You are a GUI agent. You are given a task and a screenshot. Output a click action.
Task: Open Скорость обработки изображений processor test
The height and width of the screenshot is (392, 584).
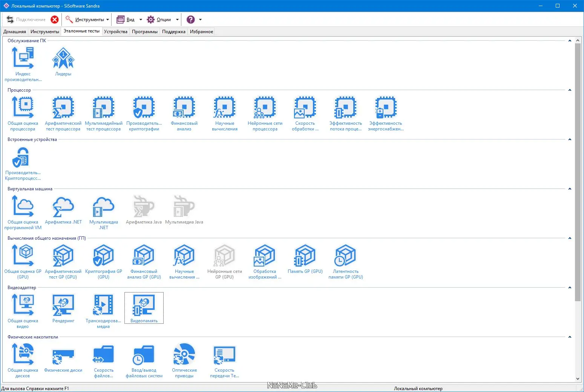click(x=305, y=113)
